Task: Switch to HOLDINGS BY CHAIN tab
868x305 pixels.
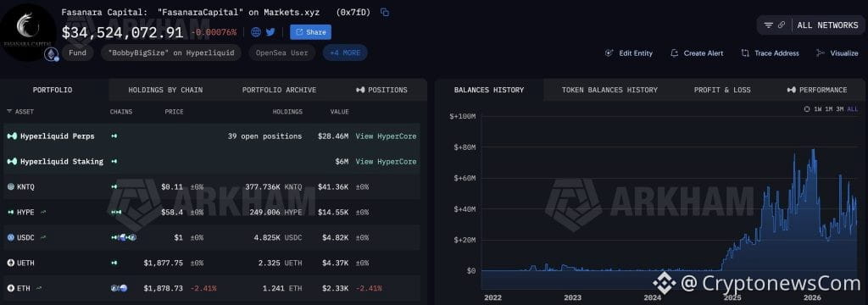Action: (x=165, y=90)
